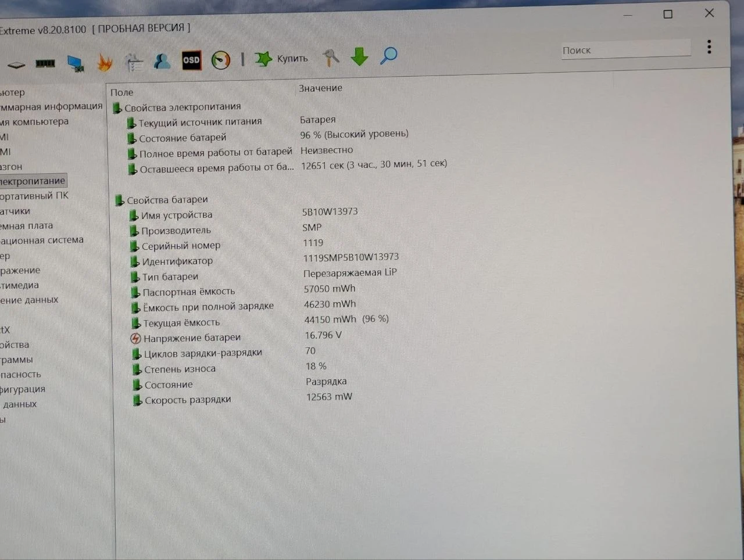Viewport: 744px width, 560px height.
Task: Open the Датчики sidebar item
Action: pos(15,211)
